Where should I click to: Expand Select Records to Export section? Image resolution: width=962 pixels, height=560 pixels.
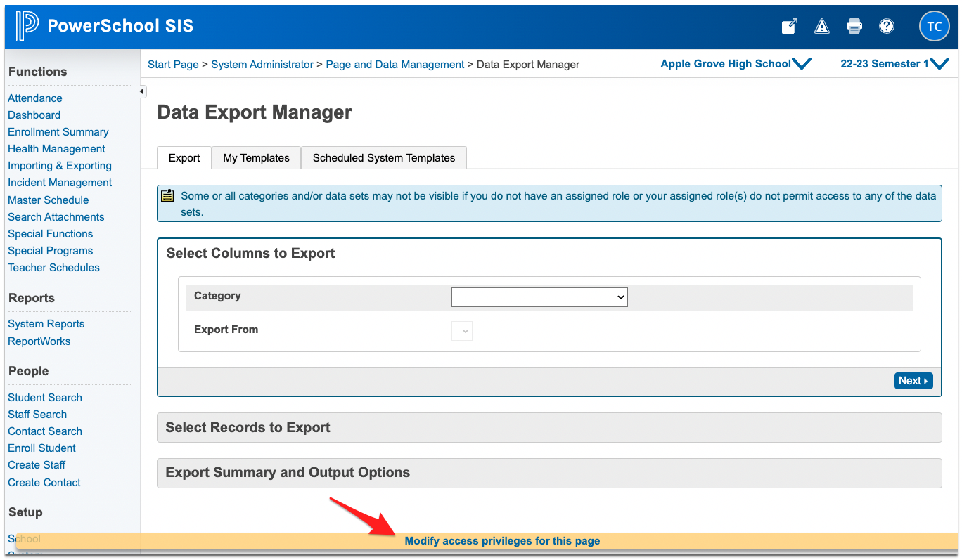549,427
